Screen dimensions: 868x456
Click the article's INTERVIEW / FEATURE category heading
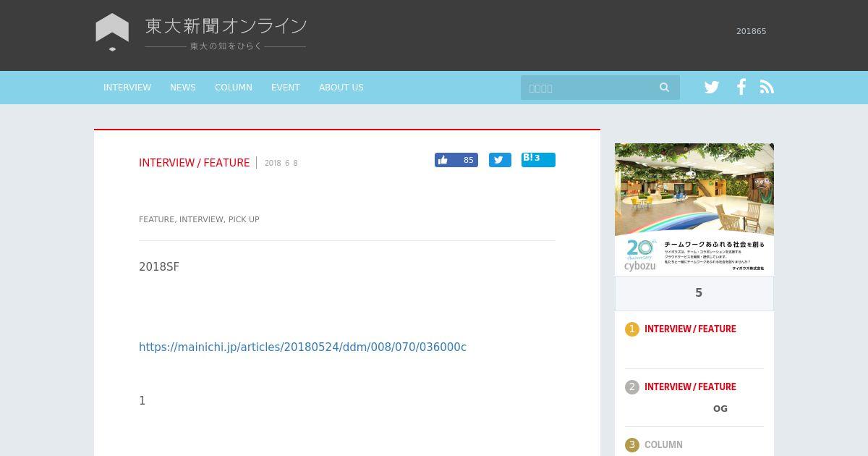click(195, 163)
